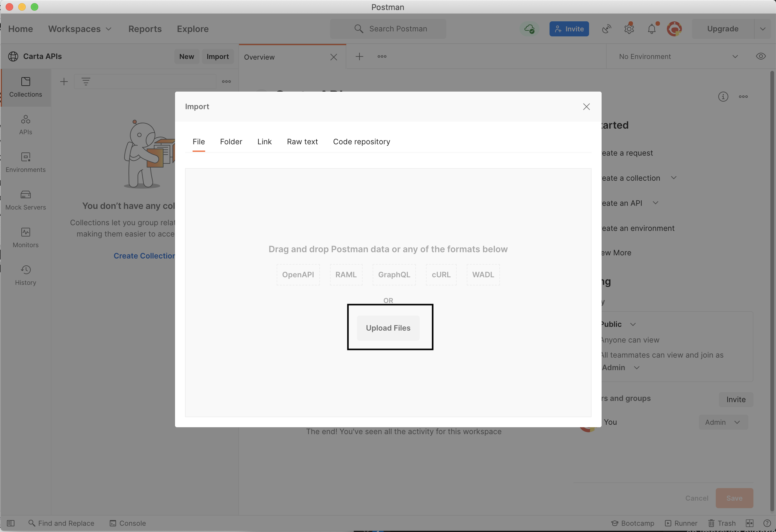Click the Create Collection link
Image resolution: width=776 pixels, height=532 pixels.
pos(144,256)
